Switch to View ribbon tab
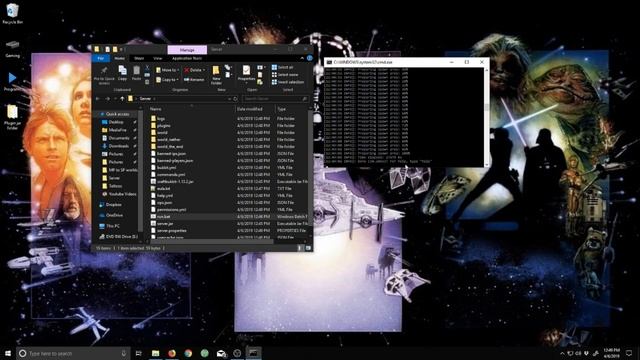This screenshot has height=360, width=640. click(158, 58)
